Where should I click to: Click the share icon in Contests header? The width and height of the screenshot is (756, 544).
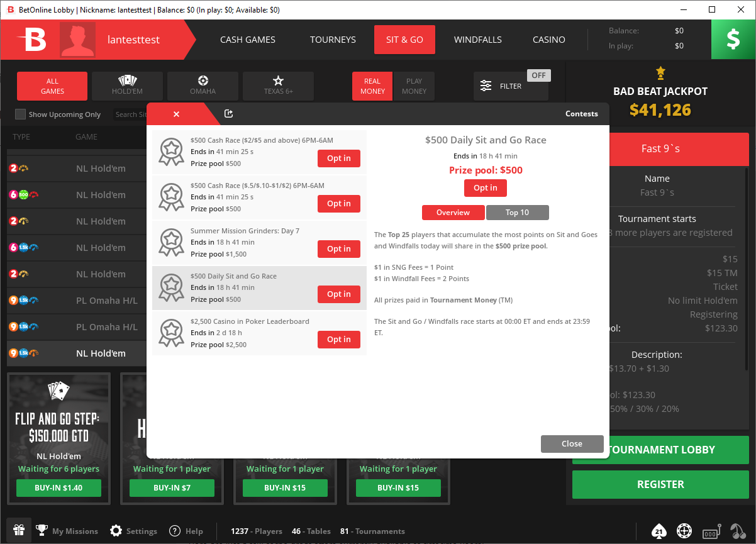click(x=229, y=114)
